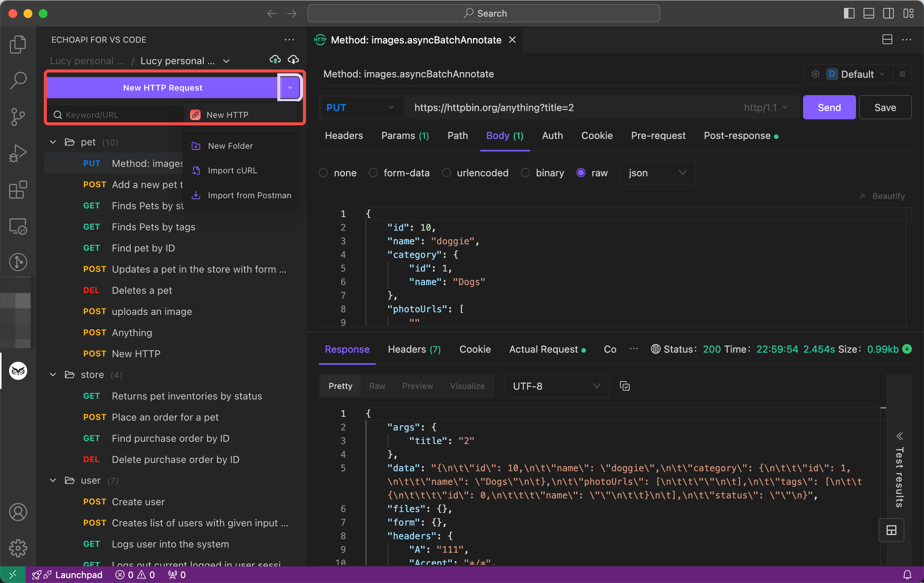Select the none radio button for body
The image size is (924, 583).
[324, 173]
